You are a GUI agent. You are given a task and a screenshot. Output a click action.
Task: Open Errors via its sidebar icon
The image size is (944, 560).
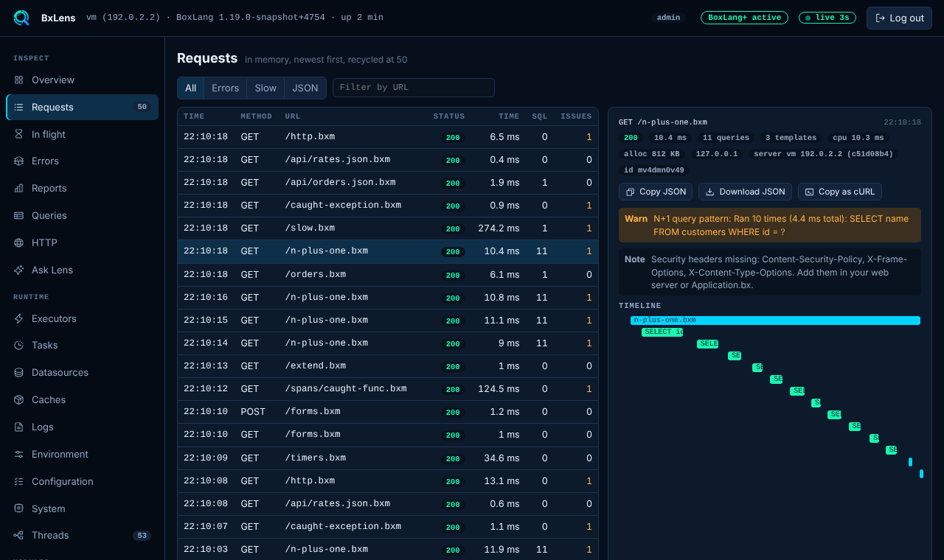(19, 161)
